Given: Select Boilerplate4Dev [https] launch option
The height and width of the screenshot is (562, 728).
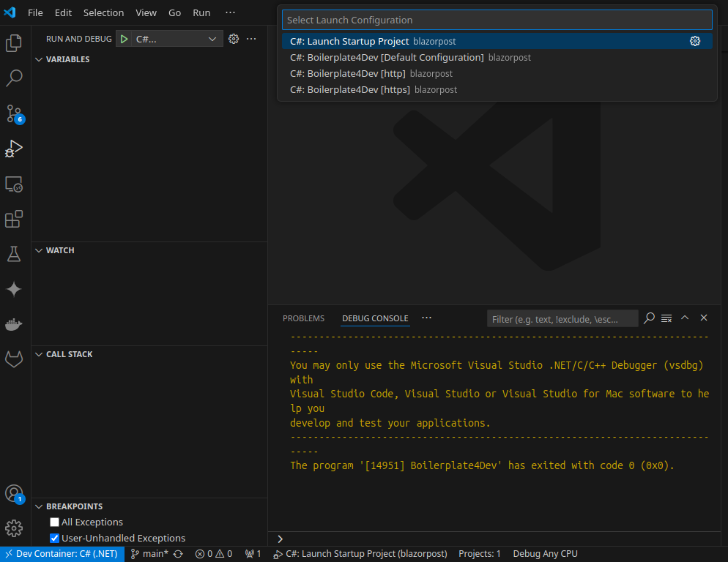Looking at the screenshot, I should coord(497,89).
